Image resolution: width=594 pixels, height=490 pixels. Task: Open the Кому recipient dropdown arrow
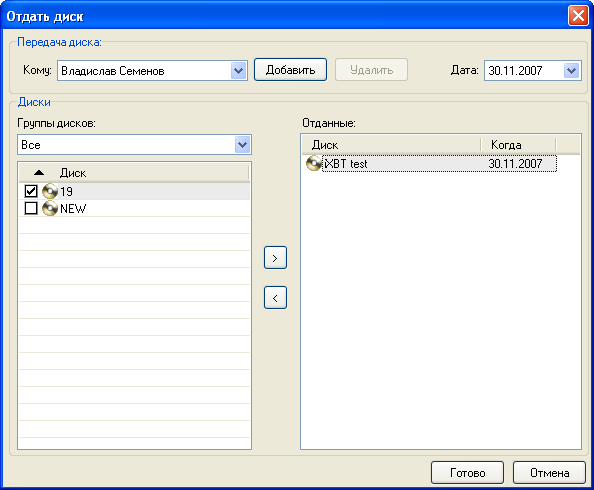(x=239, y=70)
